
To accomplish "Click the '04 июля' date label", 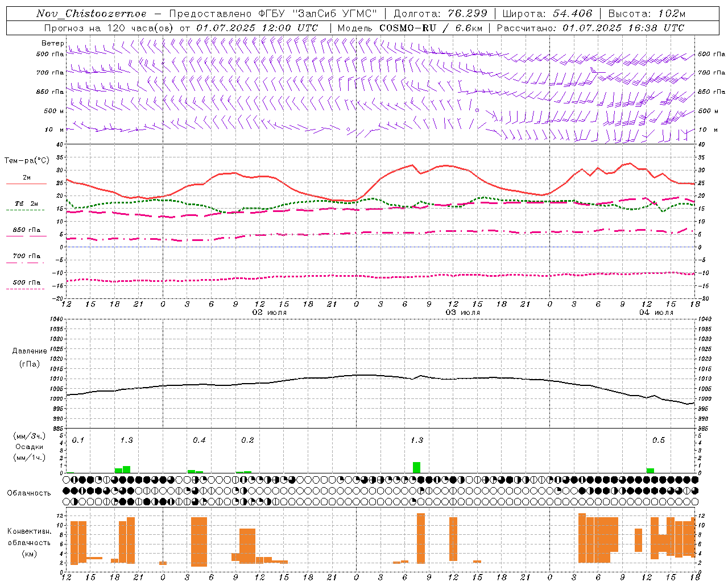I will click(x=656, y=313).
